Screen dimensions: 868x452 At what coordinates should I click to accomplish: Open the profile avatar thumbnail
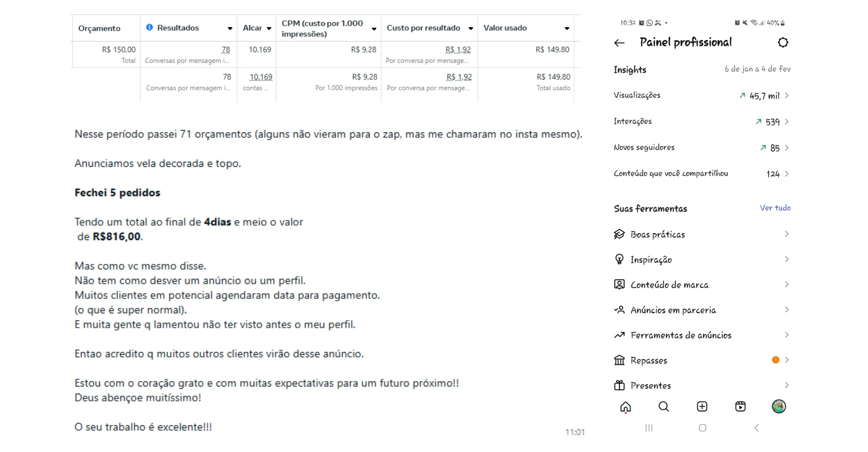point(779,406)
